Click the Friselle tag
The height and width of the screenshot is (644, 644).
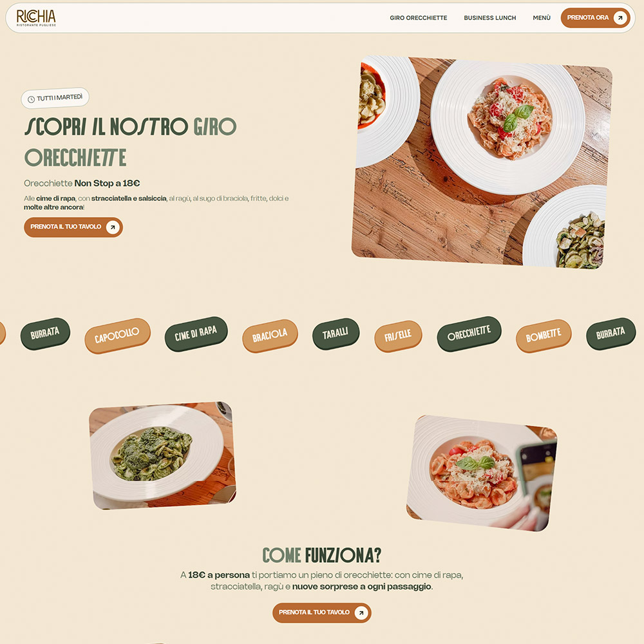pos(398,336)
